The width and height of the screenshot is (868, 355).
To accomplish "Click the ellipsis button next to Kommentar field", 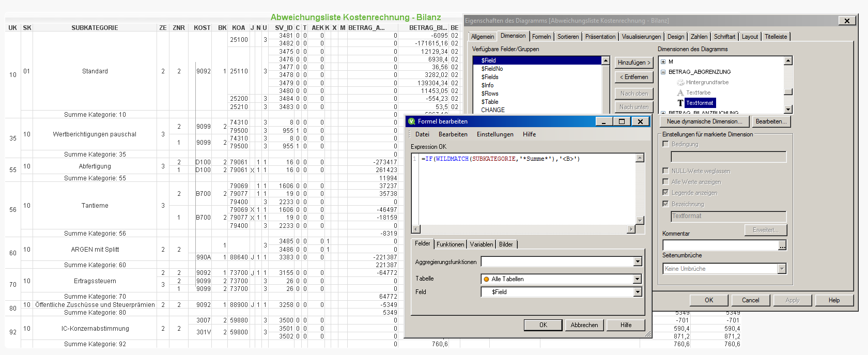I will pos(782,246).
